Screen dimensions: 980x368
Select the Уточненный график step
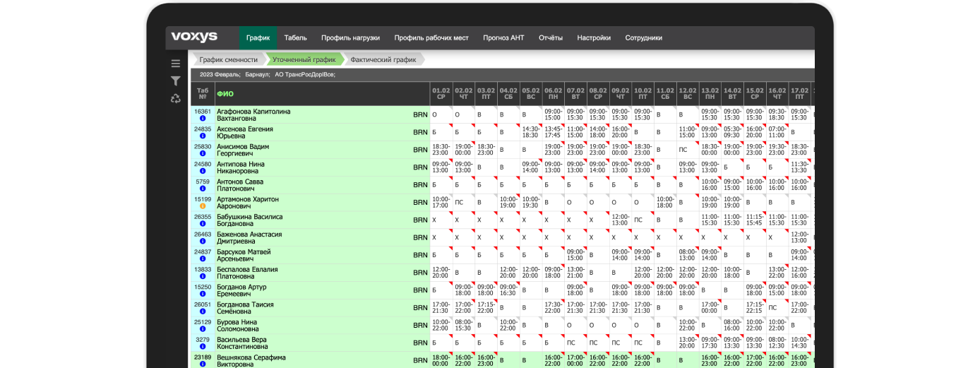pos(304,60)
